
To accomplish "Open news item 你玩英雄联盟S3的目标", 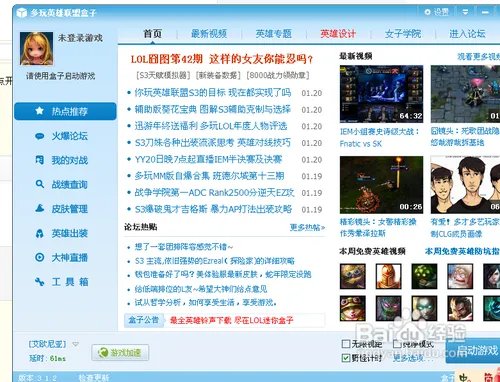I will coord(213,93).
